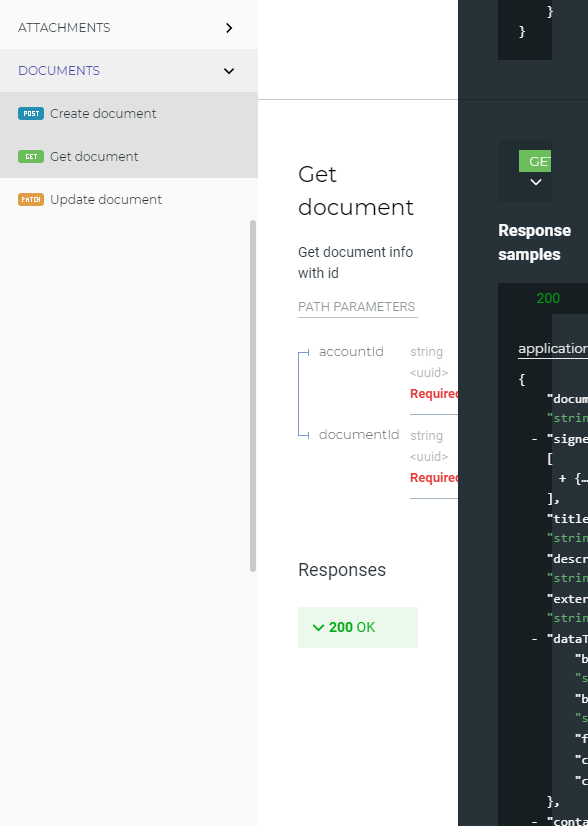Click the POST badge beside Create document

point(31,113)
